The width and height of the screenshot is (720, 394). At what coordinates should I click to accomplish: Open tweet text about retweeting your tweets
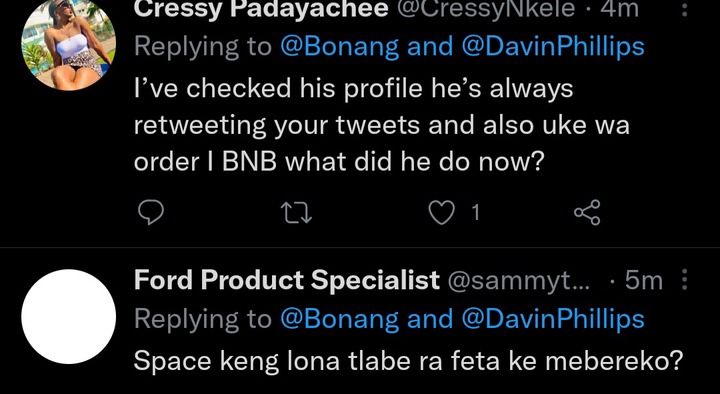click(382, 125)
